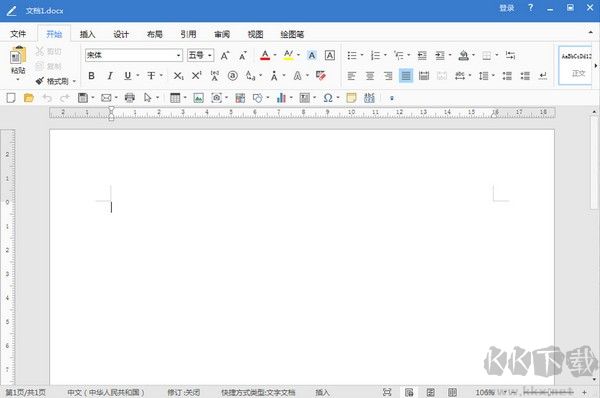Toggle strikethrough formatting
This screenshot has width=600, height=398.
[x=151, y=76]
